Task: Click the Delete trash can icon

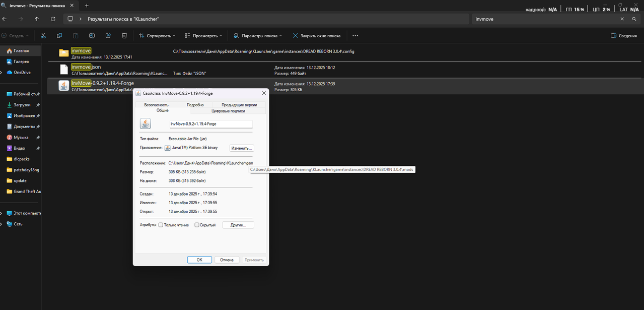Action: [x=124, y=36]
